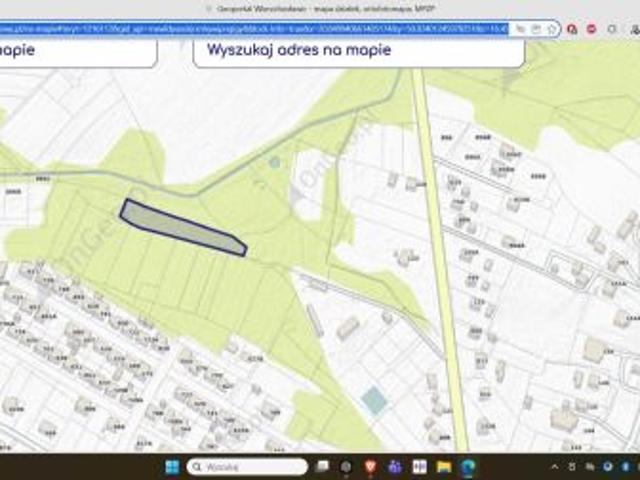Open the red adblock extension icon
The height and width of the screenshot is (480, 640).
591,29
